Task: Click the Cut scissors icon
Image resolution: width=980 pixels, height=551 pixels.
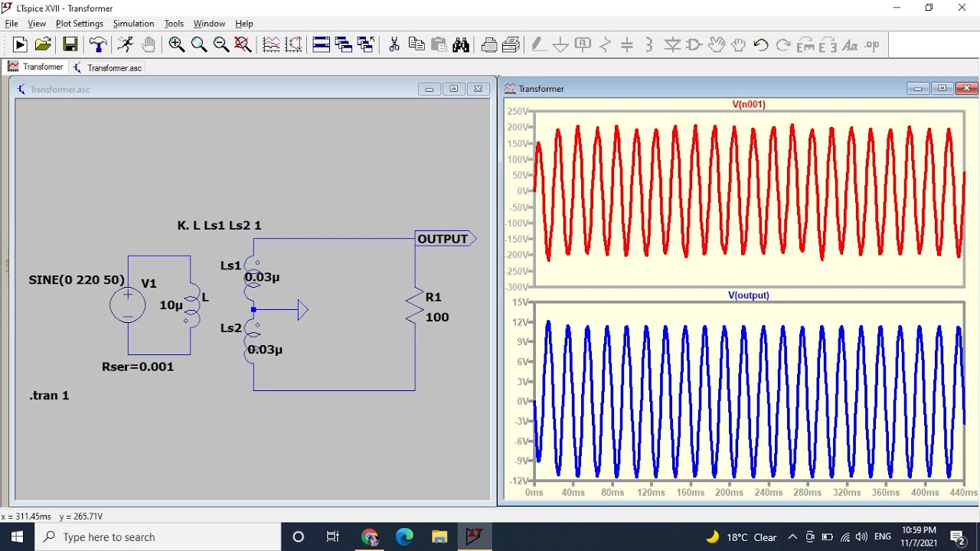Action: point(394,44)
